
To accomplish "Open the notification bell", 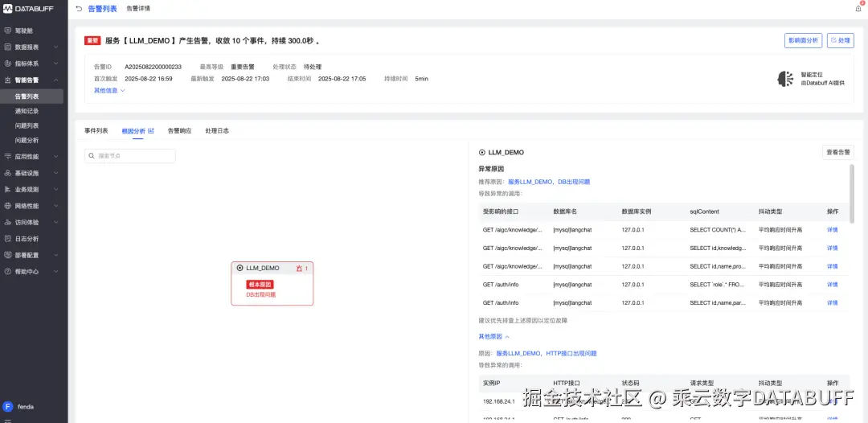I will (858, 8).
